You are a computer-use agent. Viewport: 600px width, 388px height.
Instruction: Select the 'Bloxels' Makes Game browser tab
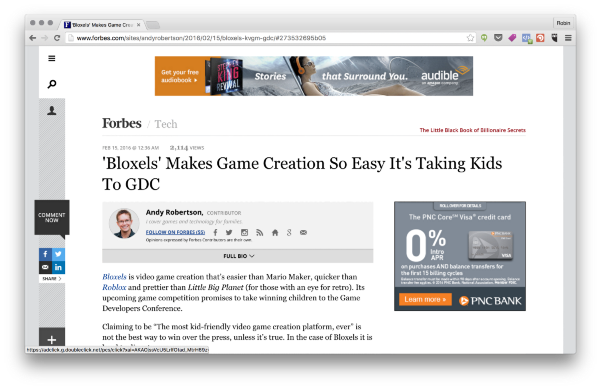click(x=101, y=25)
